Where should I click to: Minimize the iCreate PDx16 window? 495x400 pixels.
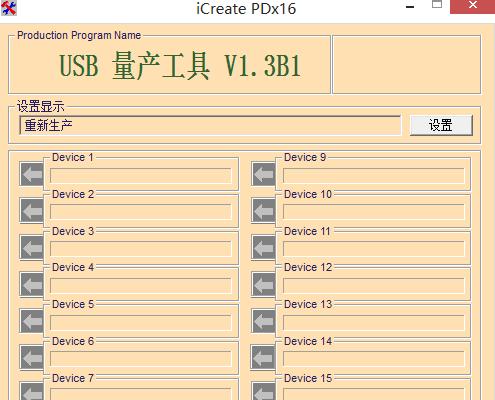click(x=410, y=7)
